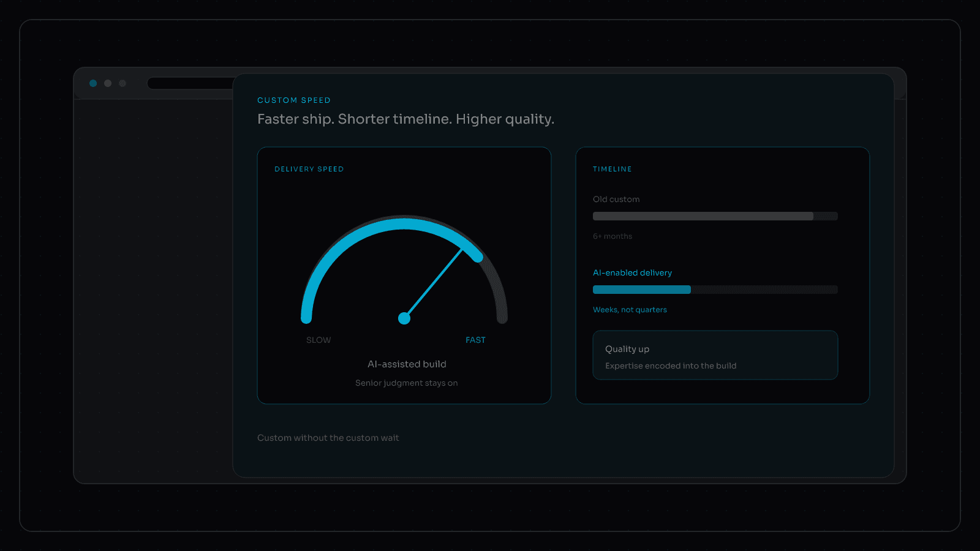Click the 'DELIVERY SPEED' card label
This screenshot has width=980, height=551.
tap(309, 169)
